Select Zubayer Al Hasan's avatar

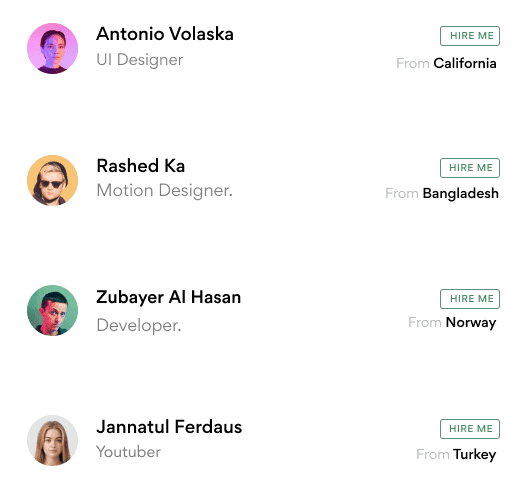point(52,310)
